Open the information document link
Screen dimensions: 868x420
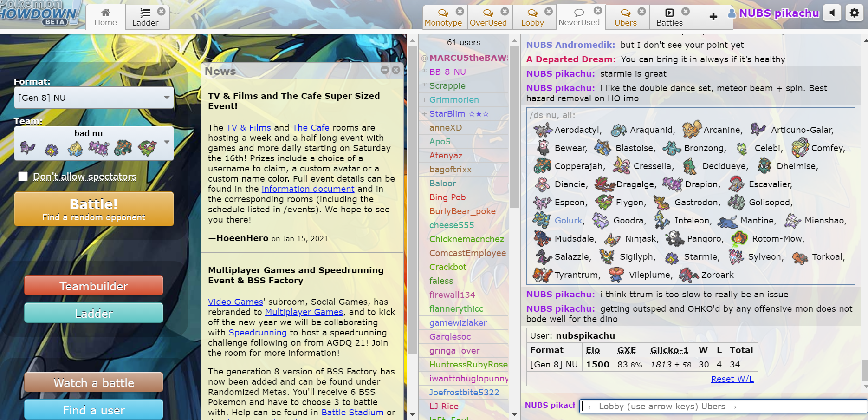click(x=308, y=189)
